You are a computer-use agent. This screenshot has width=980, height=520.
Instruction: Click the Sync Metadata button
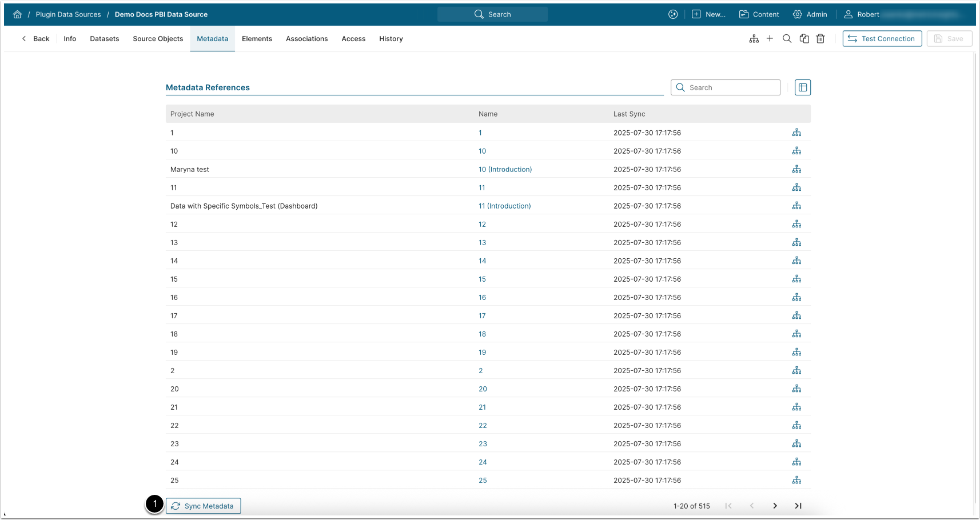(203, 506)
